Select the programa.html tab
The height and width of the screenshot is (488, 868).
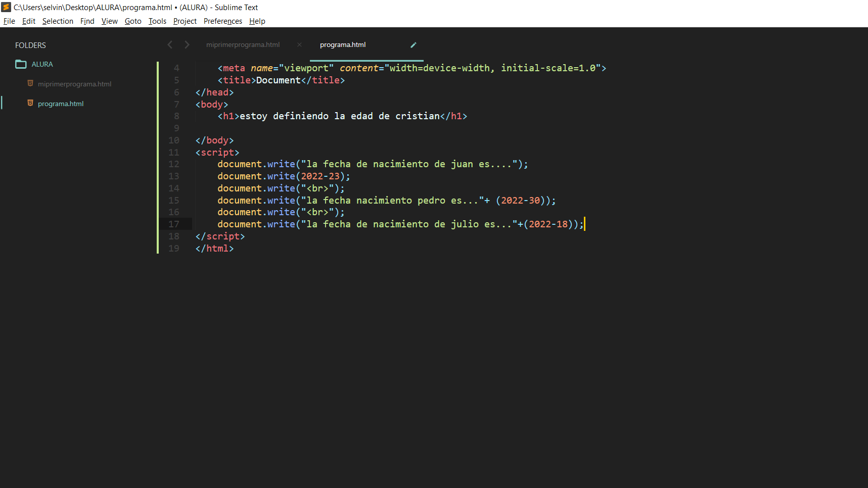pos(343,44)
